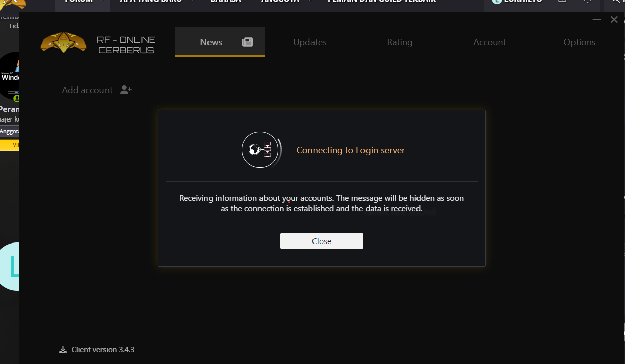Open the Options tab
Image resolution: width=625 pixels, height=364 pixels.
579,42
